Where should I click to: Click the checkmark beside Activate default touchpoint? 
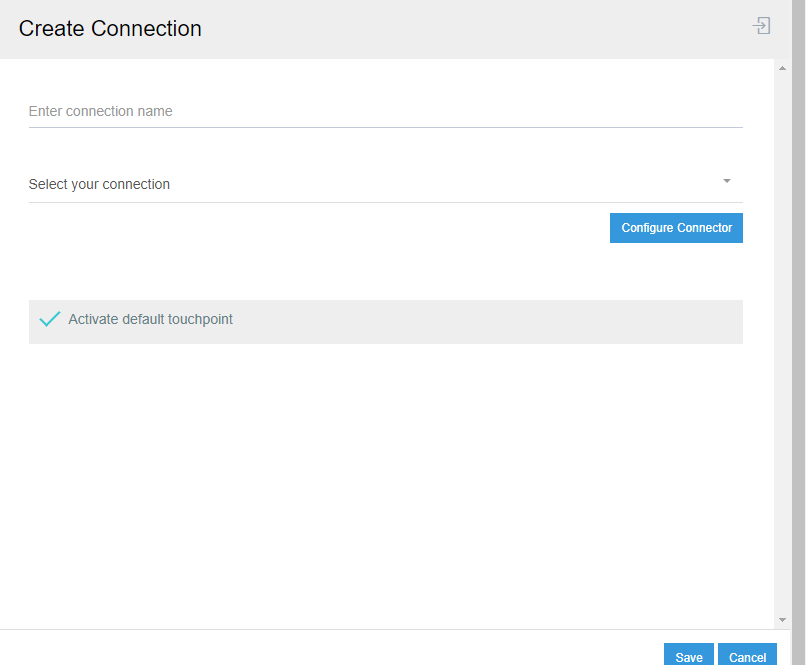(x=50, y=318)
